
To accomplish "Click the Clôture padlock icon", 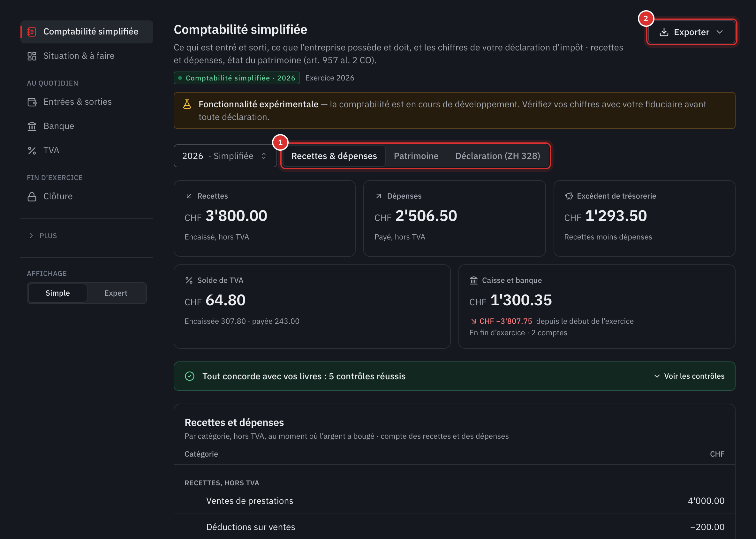I will 32,196.
